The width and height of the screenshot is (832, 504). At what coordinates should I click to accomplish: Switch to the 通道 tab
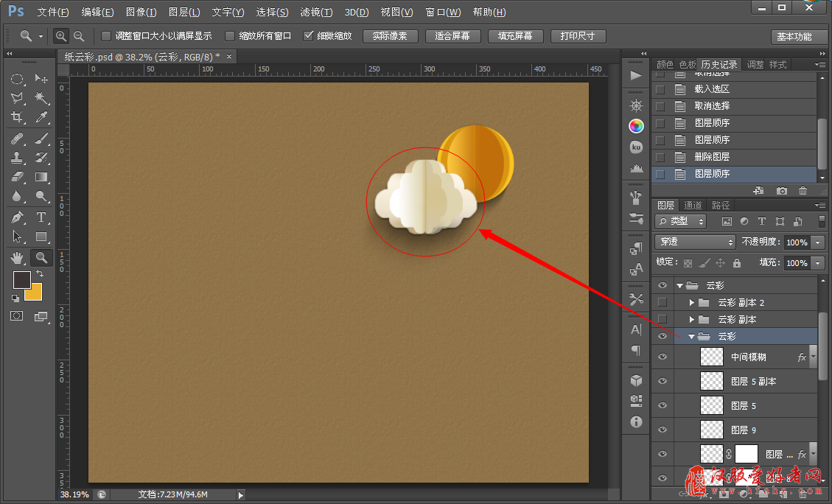tap(693, 205)
